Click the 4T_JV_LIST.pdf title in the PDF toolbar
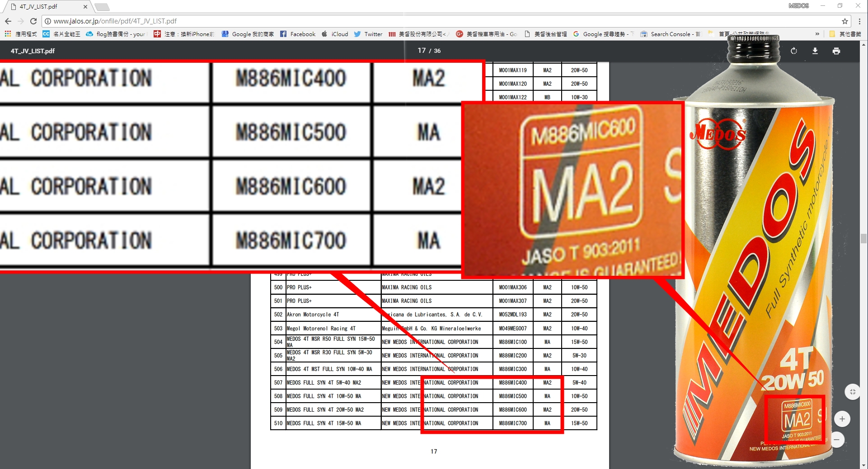 click(33, 51)
